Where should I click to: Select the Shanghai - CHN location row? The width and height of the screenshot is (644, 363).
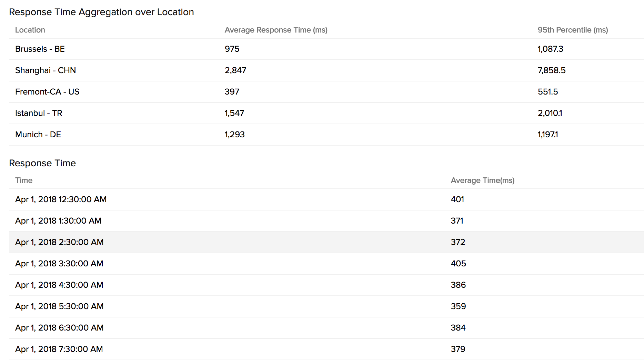(x=46, y=70)
